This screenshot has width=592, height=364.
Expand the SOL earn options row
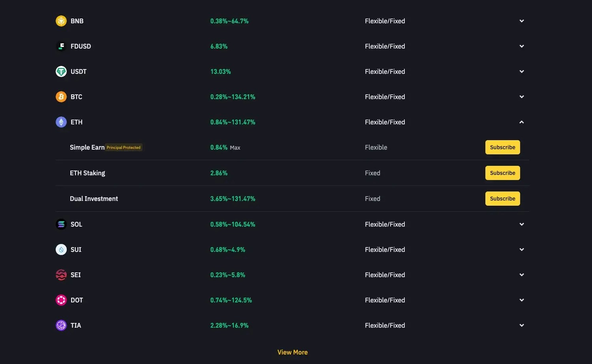click(521, 224)
